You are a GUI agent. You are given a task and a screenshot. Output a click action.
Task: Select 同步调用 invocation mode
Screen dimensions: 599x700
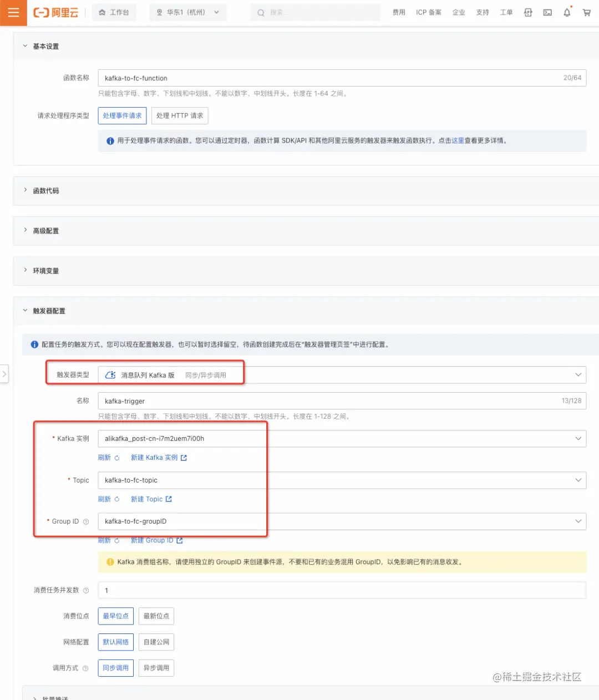pyautogui.click(x=116, y=668)
